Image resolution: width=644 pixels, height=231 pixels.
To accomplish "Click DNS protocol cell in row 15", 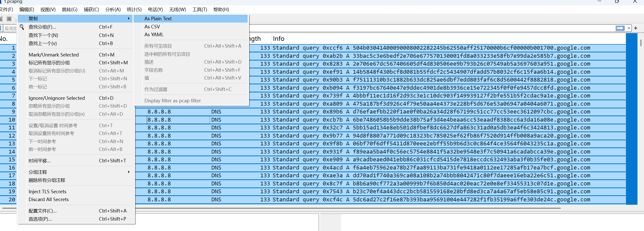I will pyautogui.click(x=216, y=160).
